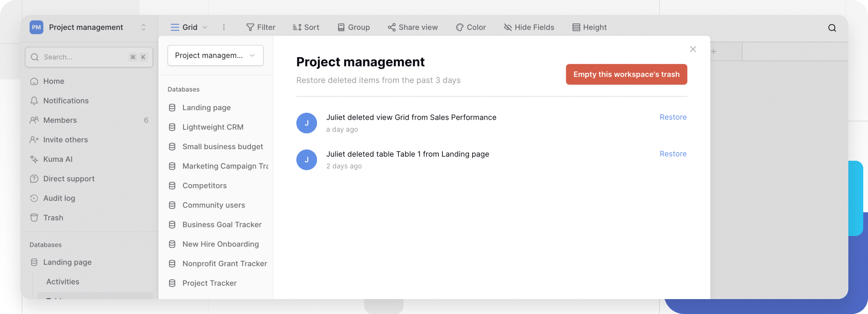Click the search magnifier at top right
868x314 pixels.
pyautogui.click(x=832, y=28)
